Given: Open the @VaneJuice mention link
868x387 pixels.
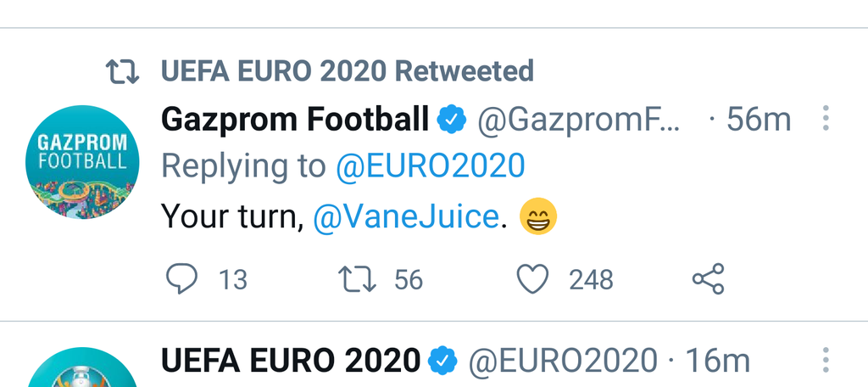Looking at the screenshot, I should pyautogui.click(x=405, y=217).
